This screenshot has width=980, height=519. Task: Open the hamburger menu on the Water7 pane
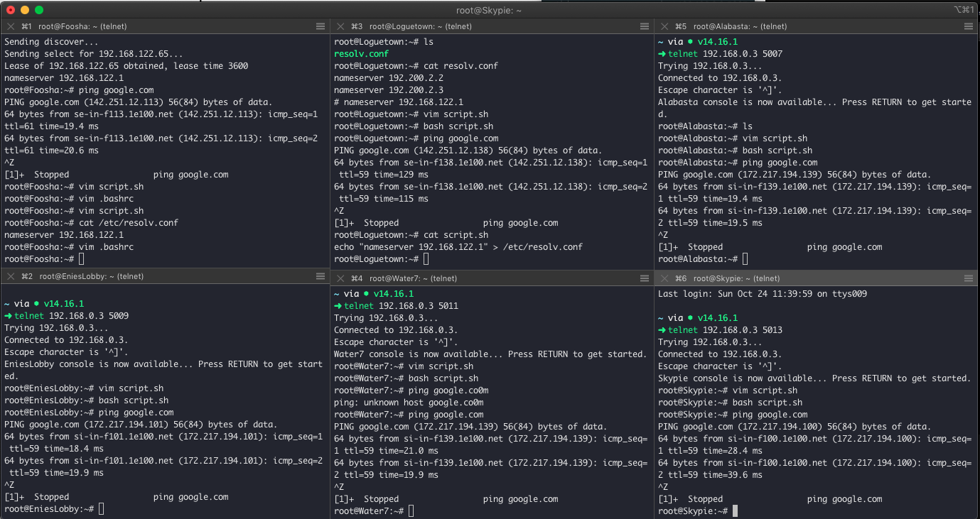[644, 278]
